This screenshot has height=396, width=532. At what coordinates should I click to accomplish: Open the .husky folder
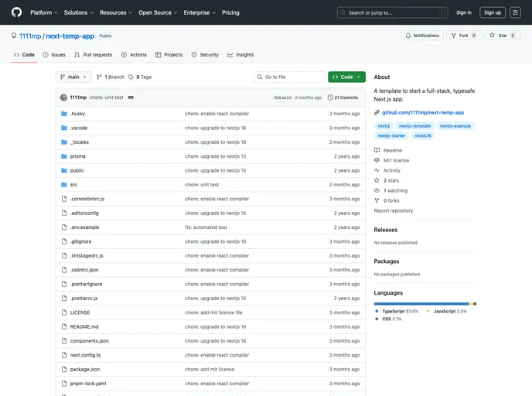[x=77, y=114]
